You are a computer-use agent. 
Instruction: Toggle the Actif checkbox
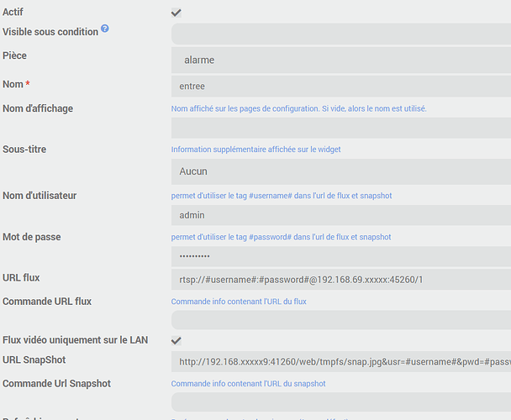176,13
